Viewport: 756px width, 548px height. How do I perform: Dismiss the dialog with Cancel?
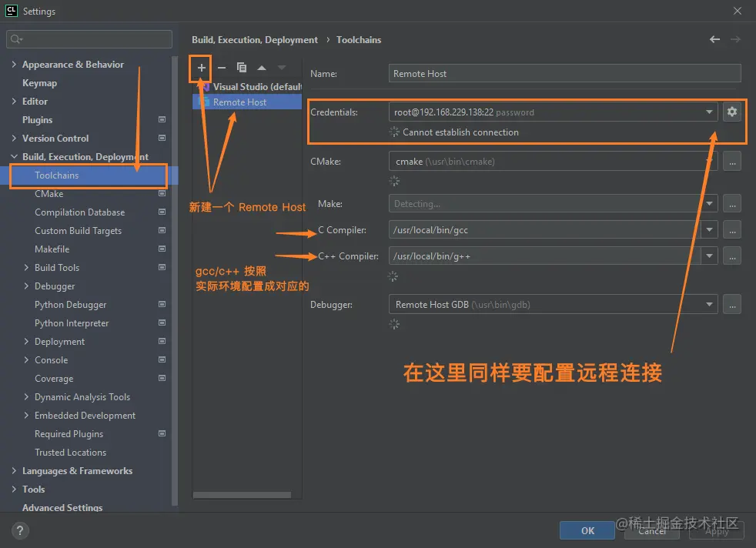coord(651,530)
